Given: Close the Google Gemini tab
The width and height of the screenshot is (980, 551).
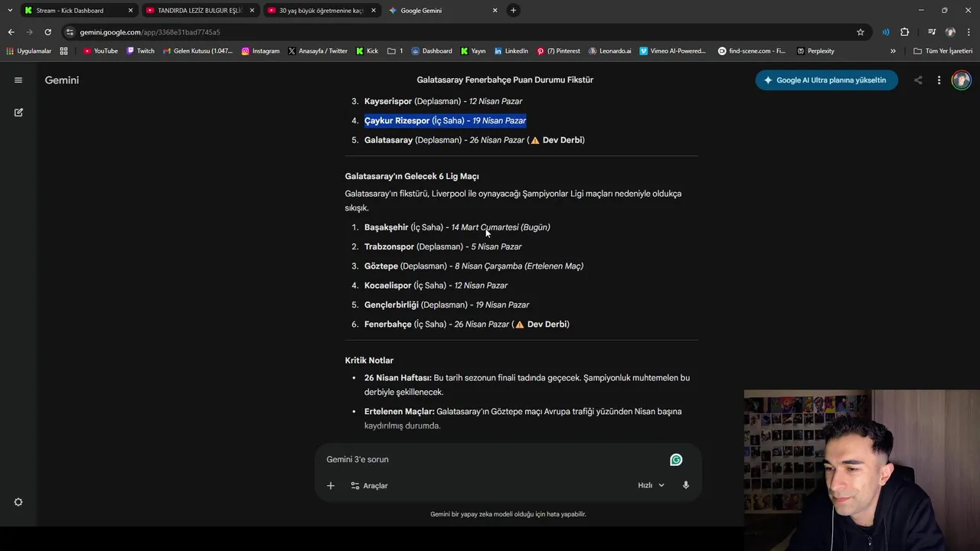Looking at the screenshot, I should pyautogui.click(x=495, y=11).
